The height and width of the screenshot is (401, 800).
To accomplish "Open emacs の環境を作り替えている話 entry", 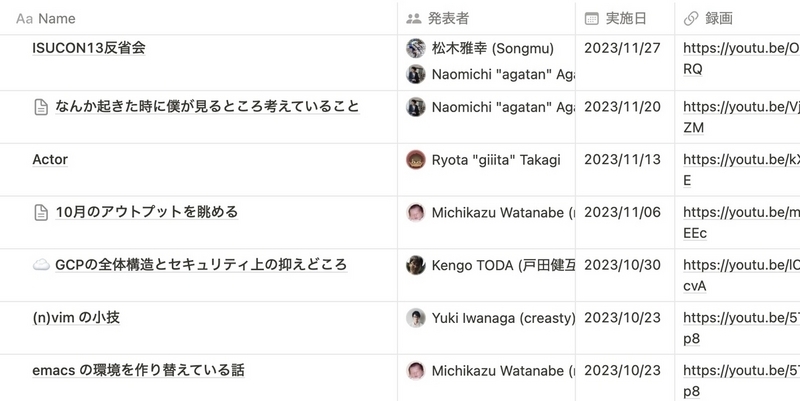I will 138,370.
